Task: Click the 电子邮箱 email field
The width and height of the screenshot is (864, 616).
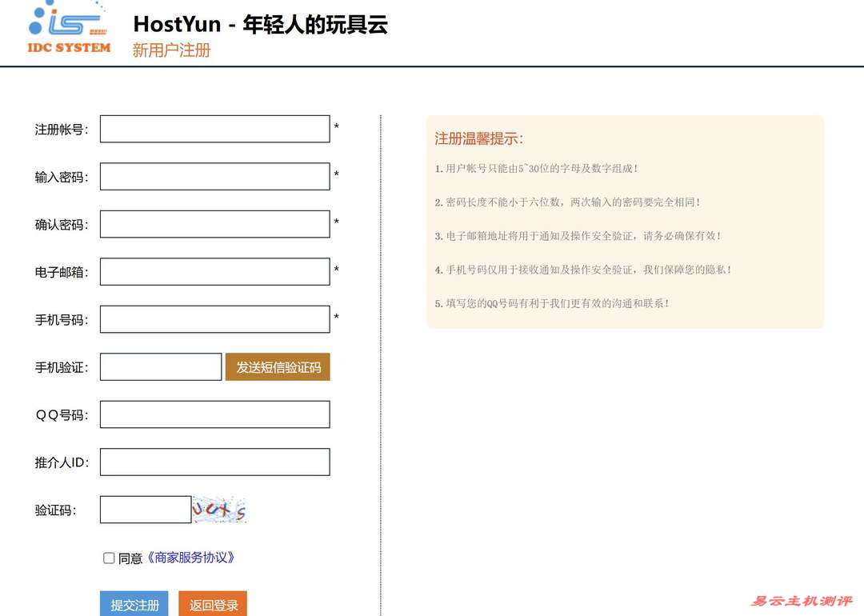Action: point(215,272)
